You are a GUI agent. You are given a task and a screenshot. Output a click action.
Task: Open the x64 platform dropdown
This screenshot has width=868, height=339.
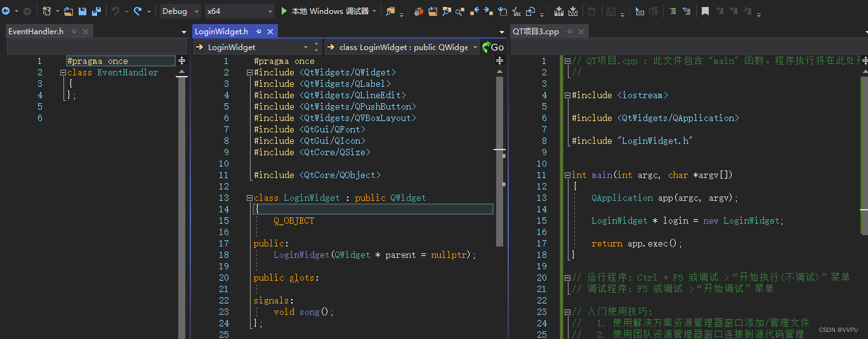tap(240, 11)
